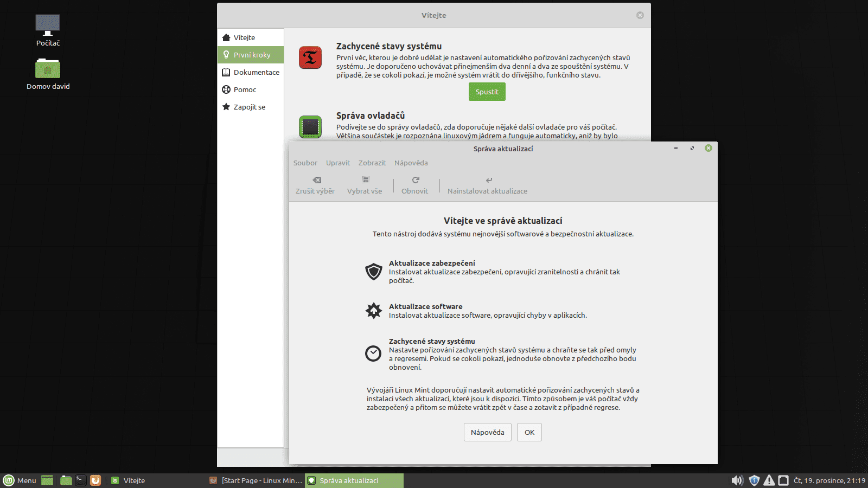Select all updates with Vybrat vše
868x488 pixels.
point(364,185)
